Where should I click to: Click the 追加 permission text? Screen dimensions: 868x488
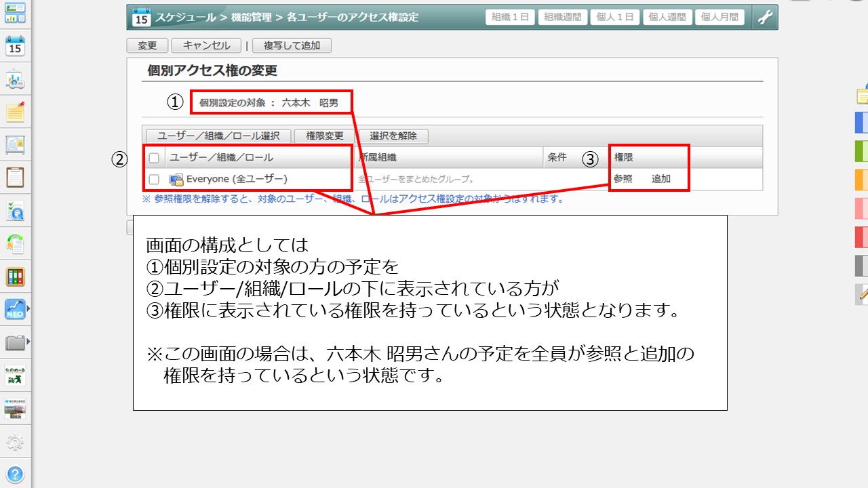[661, 179]
